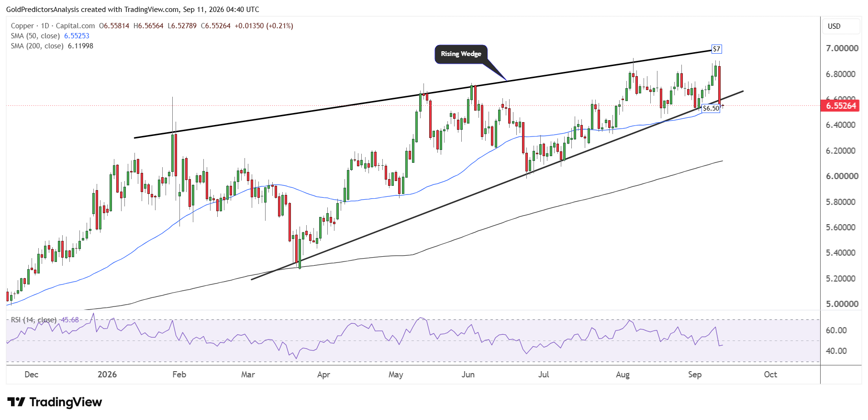Screen dimensions: 868x420
Task: Click the $7 price target label
Action: [716, 49]
